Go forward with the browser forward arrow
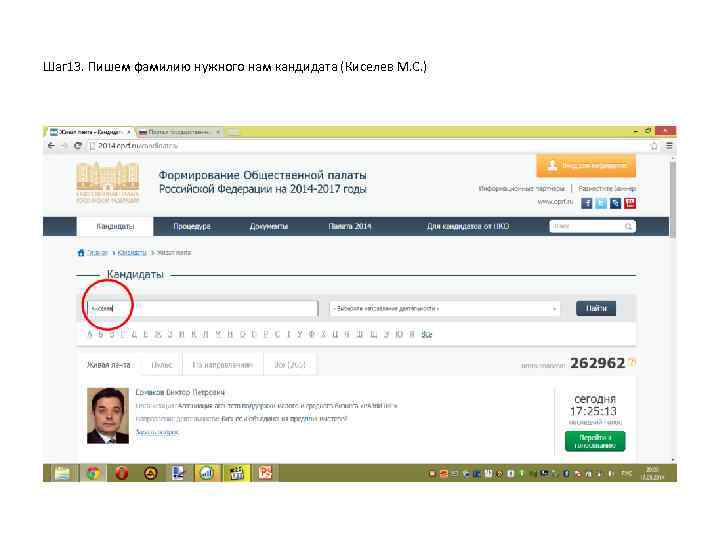Image resolution: width=720 pixels, height=540 pixels. click(x=64, y=146)
